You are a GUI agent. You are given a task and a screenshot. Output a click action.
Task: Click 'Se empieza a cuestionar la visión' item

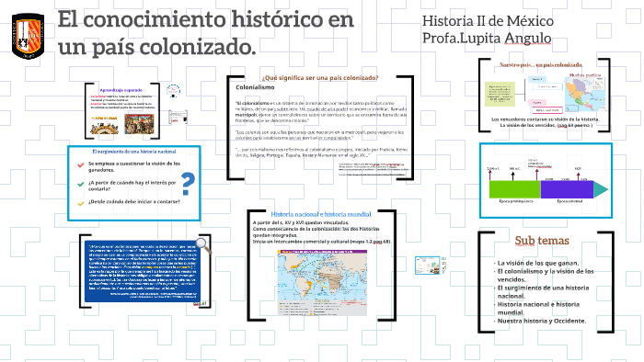point(134,166)
